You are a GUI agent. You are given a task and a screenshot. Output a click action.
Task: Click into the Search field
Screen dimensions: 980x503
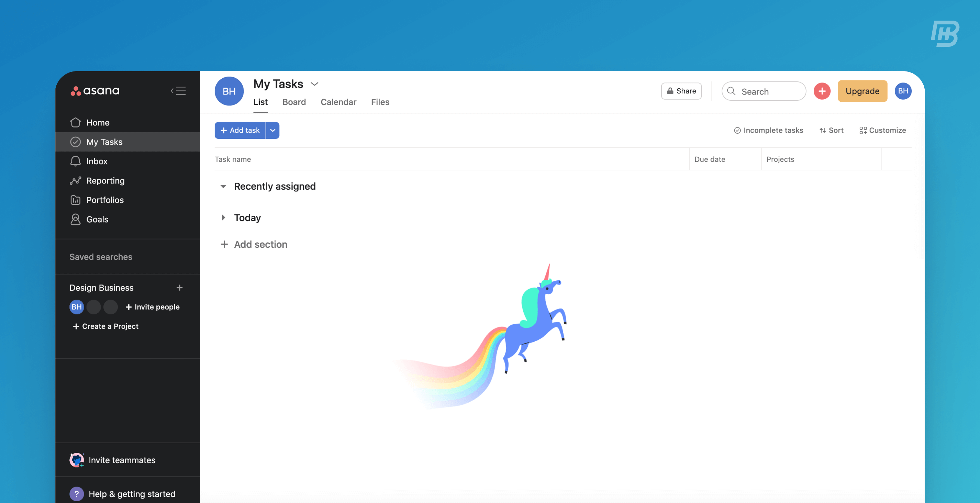point(764,91)
